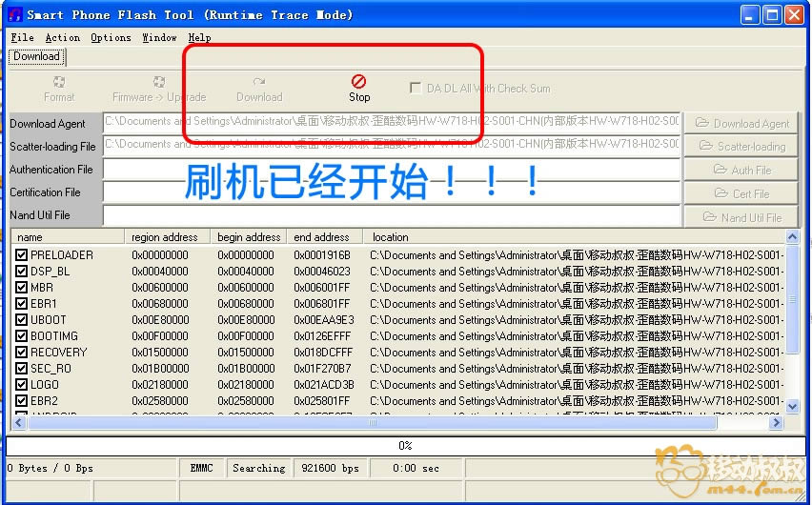The width and height of the screenshot is (812, 505).
Task: Toggle the RECOVERY partition checkbox
Action: [21, 353]
